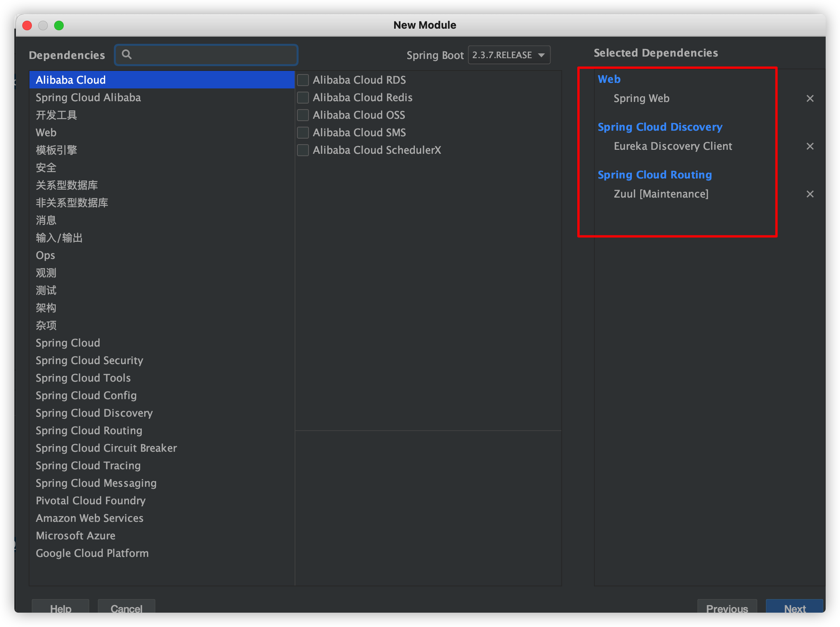
Task: Select Spring Cloud Tools category
Action: pos(162,378)
